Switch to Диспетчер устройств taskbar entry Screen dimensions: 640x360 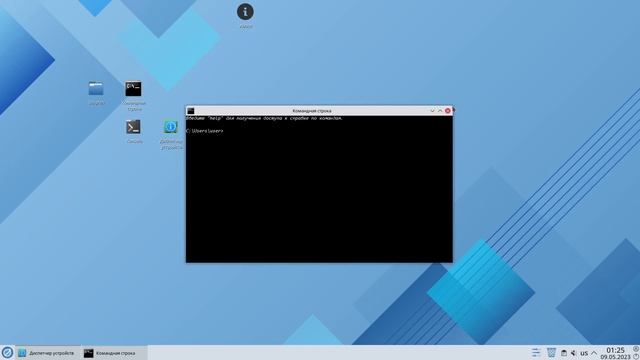[47, 353]
